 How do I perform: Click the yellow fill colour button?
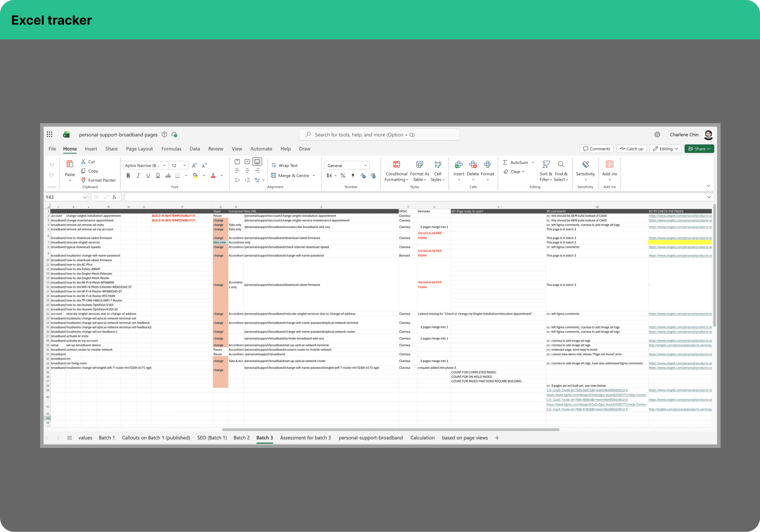[195, 176]
